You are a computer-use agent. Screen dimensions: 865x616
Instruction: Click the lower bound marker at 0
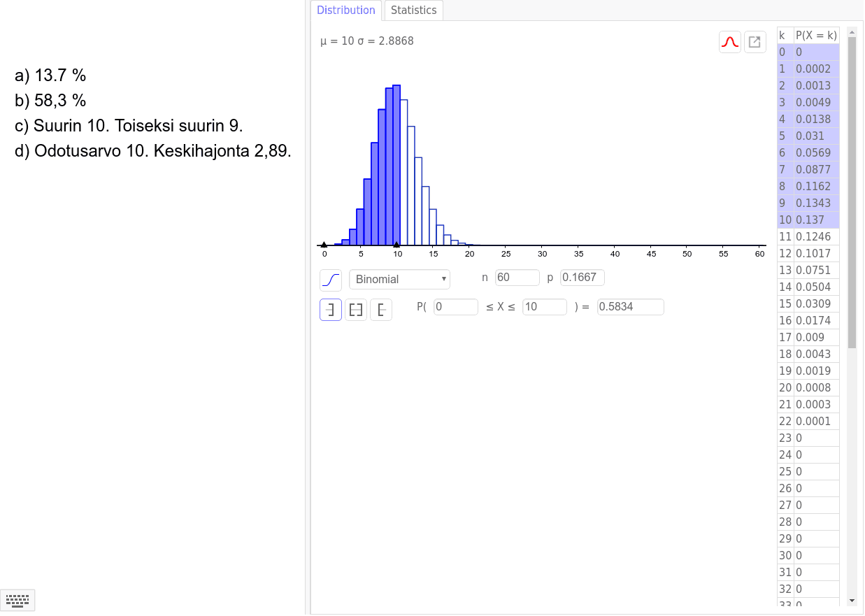click(324, 245)
